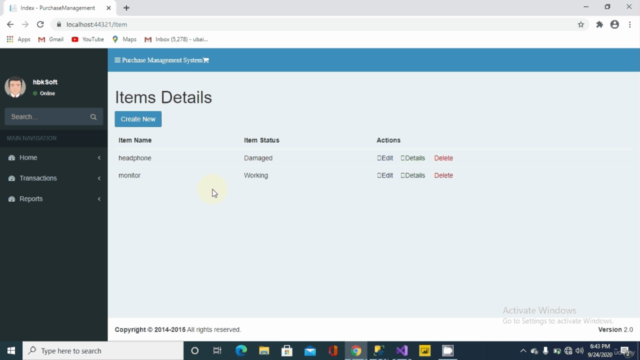Go back with browser back arrow
The width and height of the screenshot is (640, 360).
[10, 24]
